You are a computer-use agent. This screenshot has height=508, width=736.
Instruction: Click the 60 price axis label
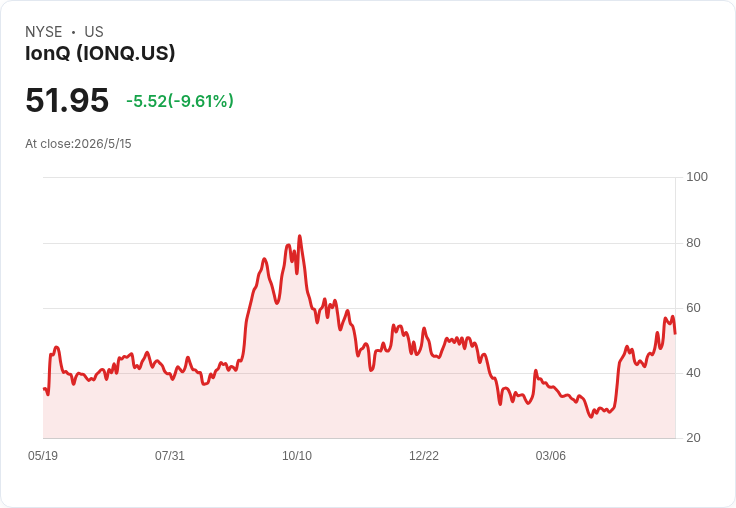point(693,308)
